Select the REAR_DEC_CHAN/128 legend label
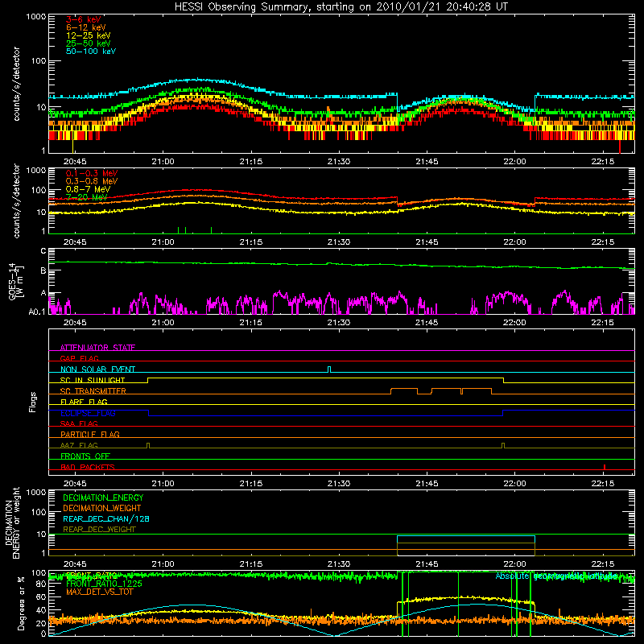The image size is (644, 644). [106, 518]
